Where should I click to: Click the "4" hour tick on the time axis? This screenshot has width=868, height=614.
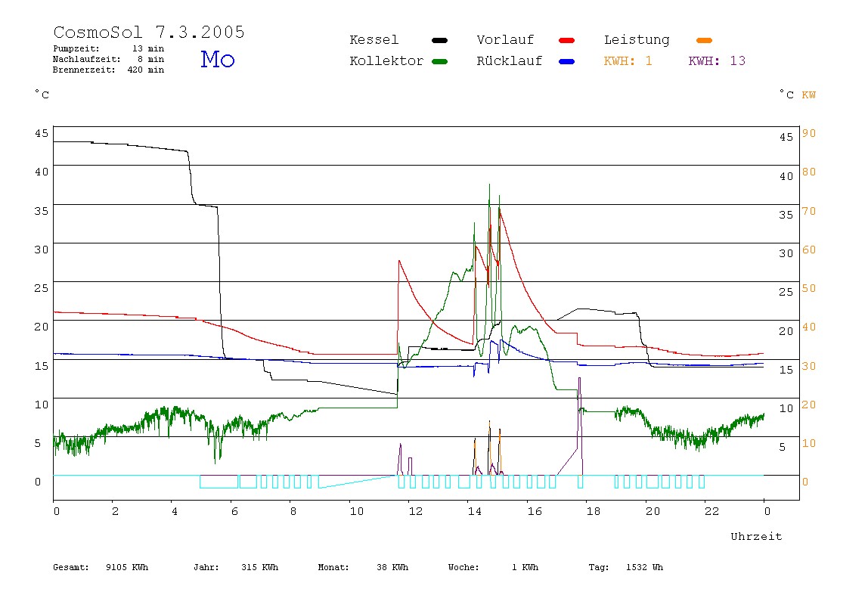point(175,512)
